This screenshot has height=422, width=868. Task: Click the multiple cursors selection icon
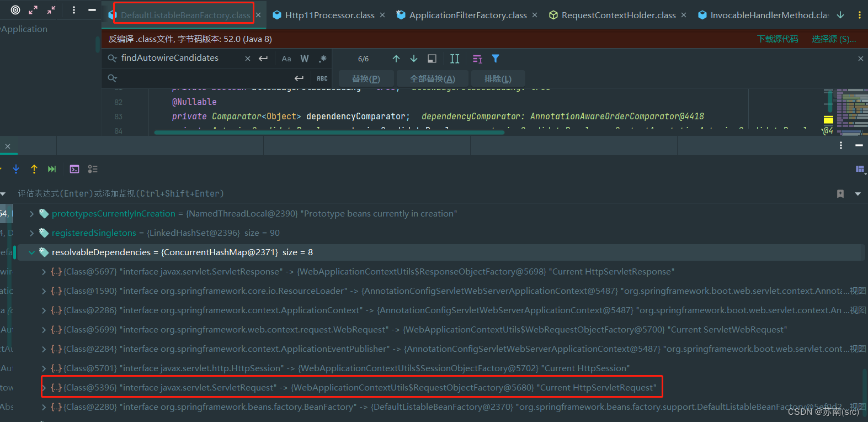(455, 59)
